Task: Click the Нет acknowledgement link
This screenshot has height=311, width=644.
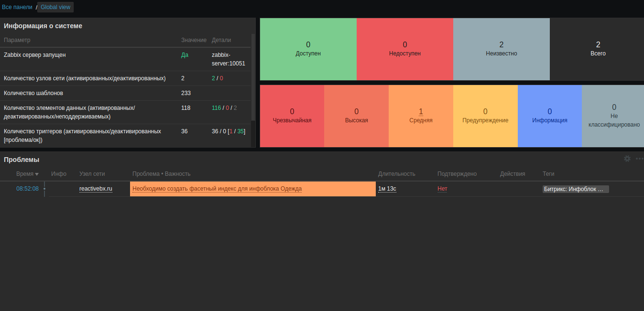Action: click(442, 189)
